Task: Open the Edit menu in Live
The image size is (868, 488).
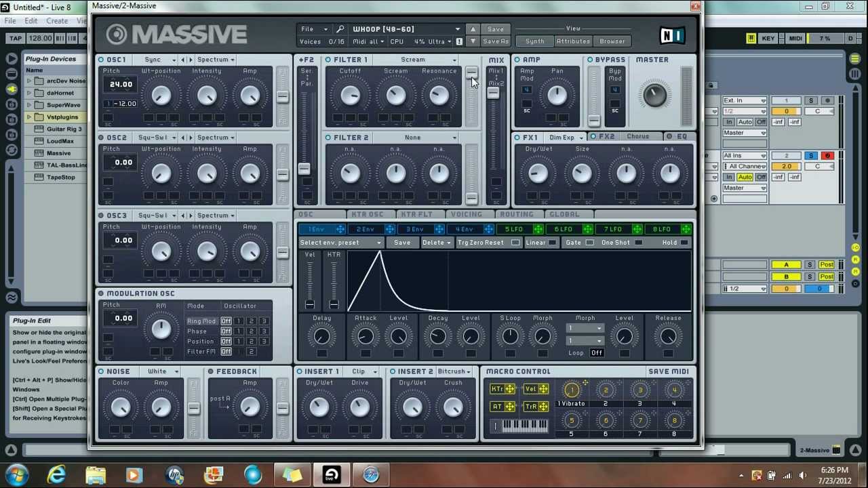Action: click(x=31, y=21)
